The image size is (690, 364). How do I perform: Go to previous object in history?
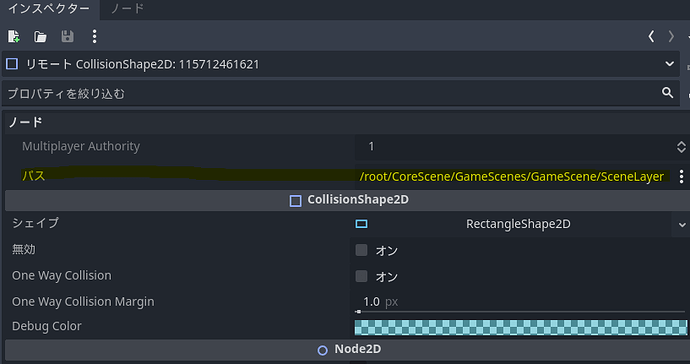[x=651, y=37]
